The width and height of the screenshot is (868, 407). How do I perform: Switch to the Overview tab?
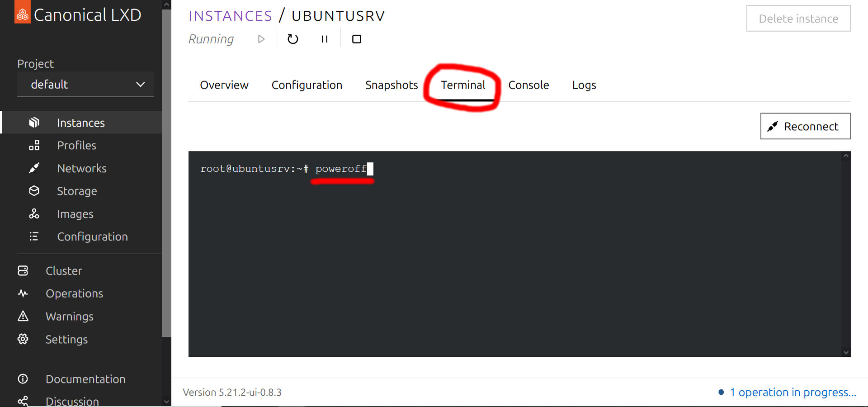coord(224,85)
